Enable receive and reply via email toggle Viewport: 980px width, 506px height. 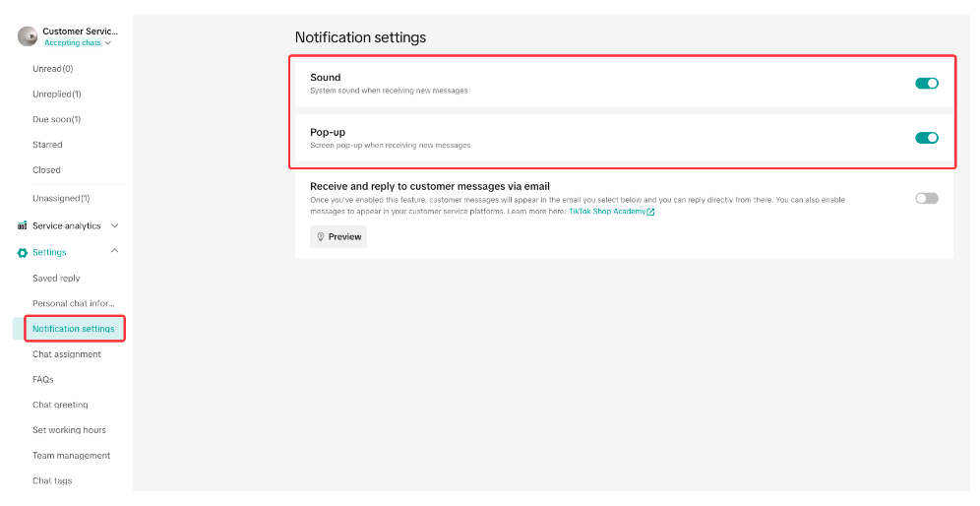[926, 198]
